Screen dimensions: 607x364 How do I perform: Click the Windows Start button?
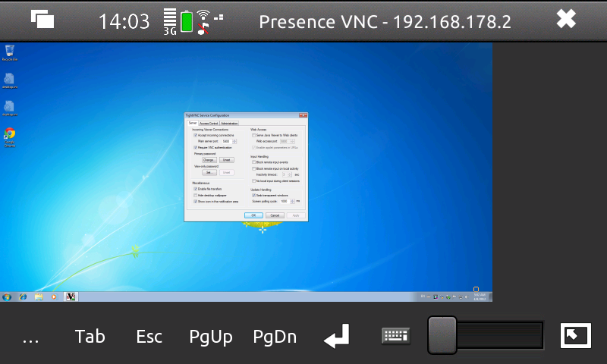(7, 296)
